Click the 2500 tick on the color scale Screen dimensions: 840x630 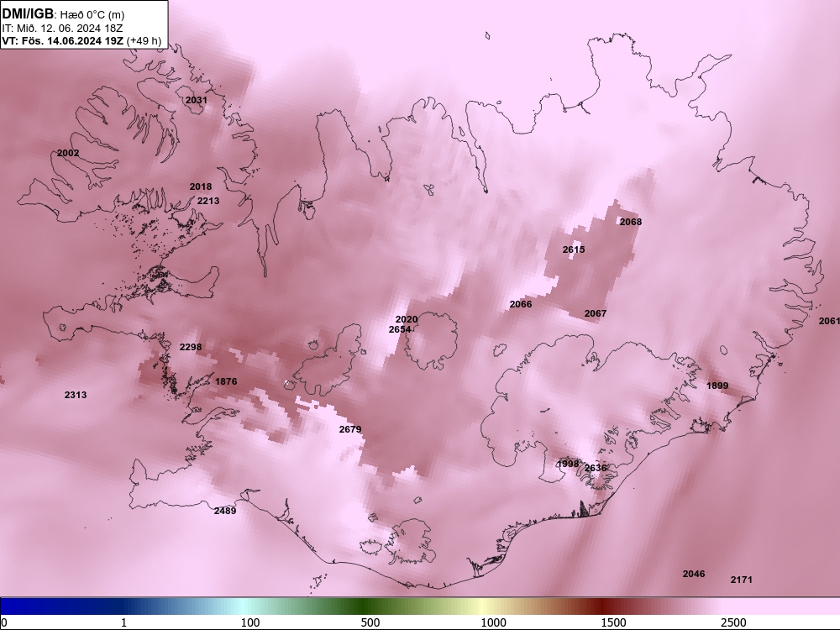(x=733, y=622)
